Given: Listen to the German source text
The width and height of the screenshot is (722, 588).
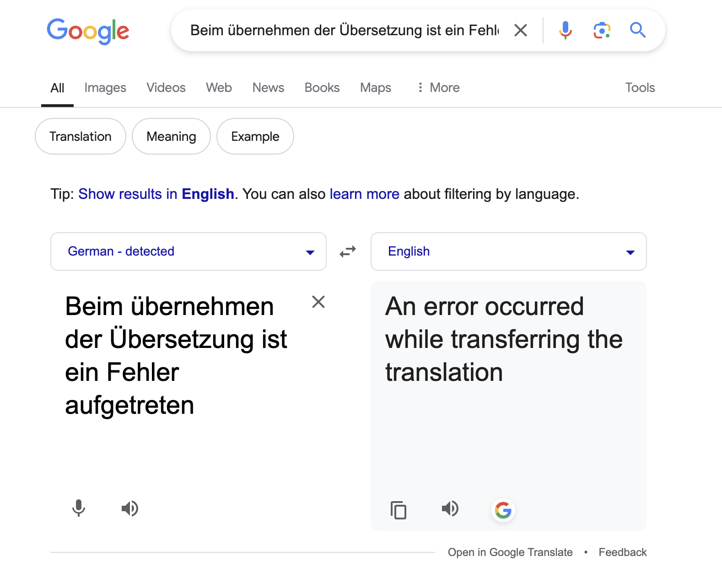Looking at the screenshot, I should (130, 508).
